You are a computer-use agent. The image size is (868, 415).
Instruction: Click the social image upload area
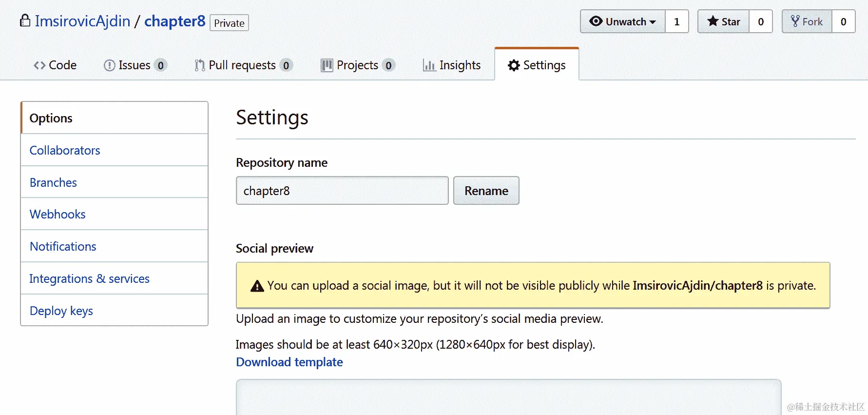click(508, 397)
